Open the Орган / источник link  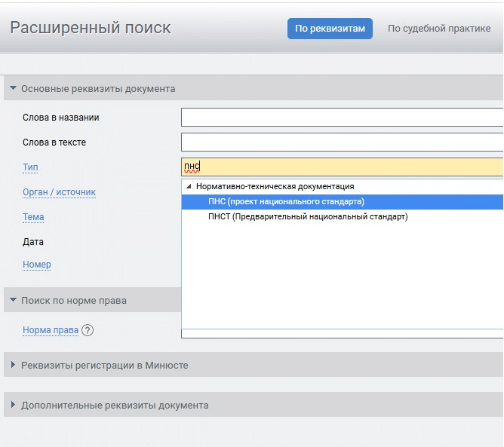click(59, 192)
